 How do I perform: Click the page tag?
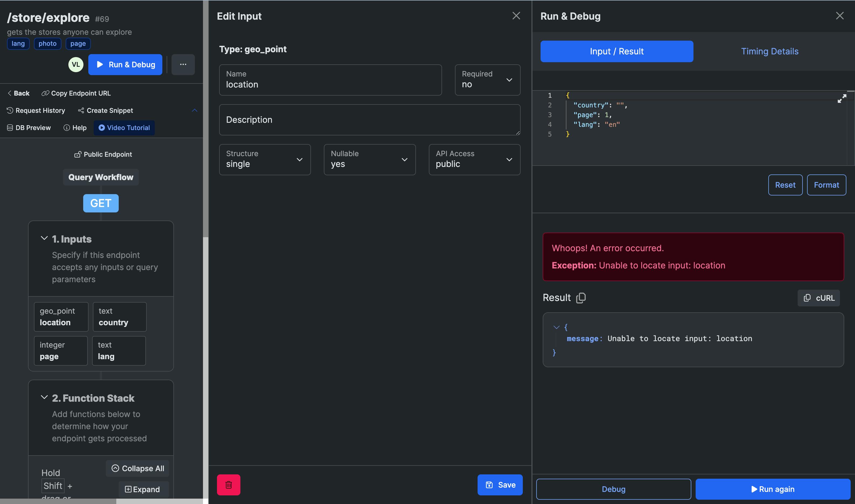click(78, 43)
